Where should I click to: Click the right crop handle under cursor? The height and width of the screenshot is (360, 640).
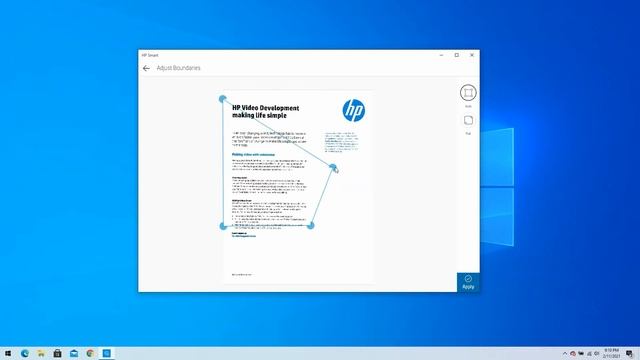coord(333,167)
